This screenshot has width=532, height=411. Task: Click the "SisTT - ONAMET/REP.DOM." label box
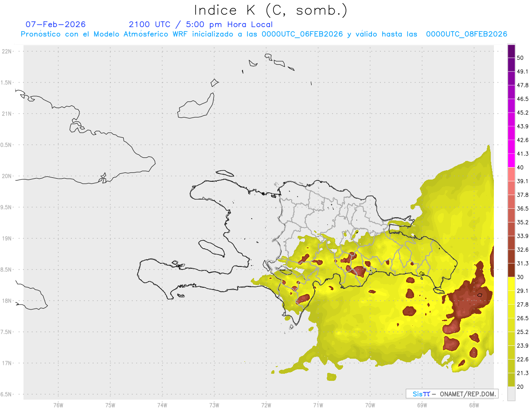coord(452,394)
